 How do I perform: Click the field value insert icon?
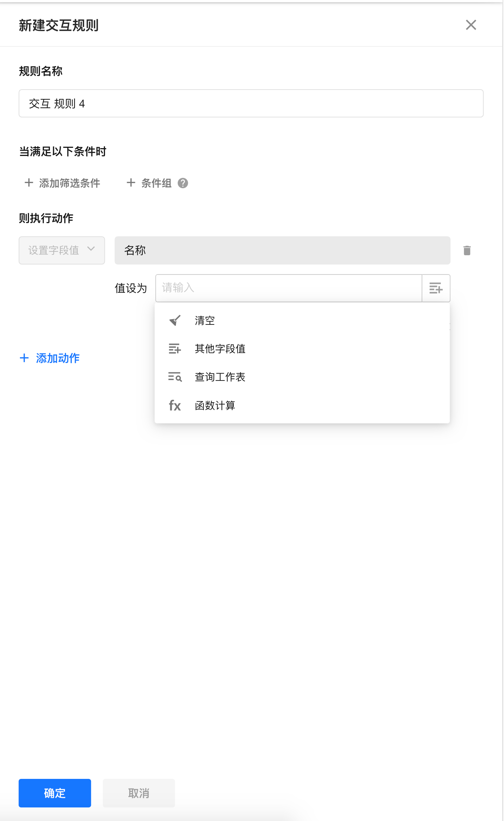[436, 288]
